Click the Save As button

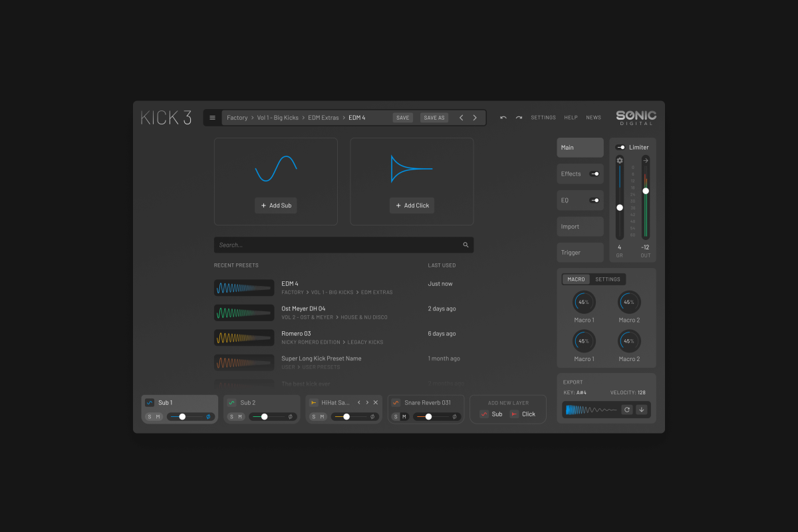tap(434, 118)
